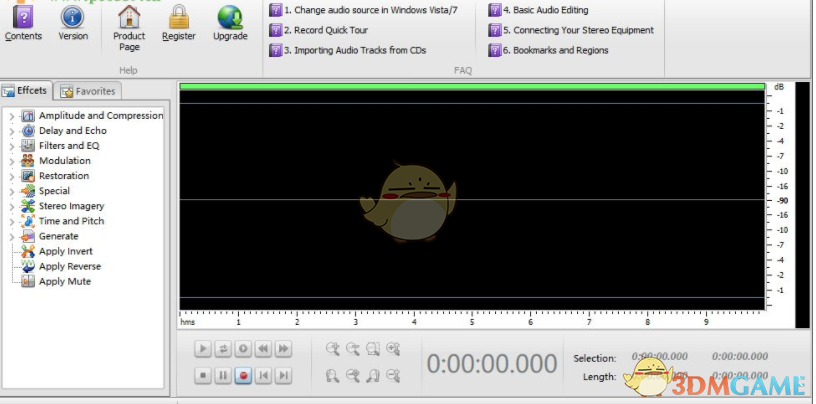
Task: Click the Selection end time value
Action: (x=740, y=357)
